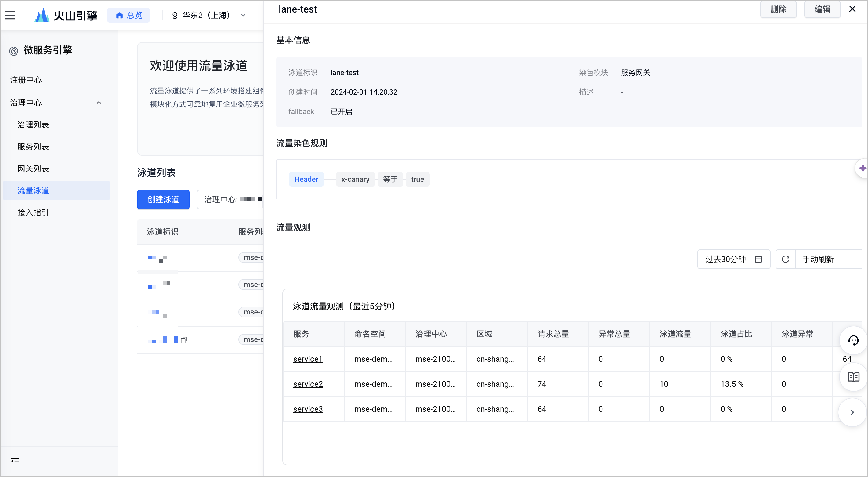Click the 删除 button in lane-test panel

click(778, 9)
